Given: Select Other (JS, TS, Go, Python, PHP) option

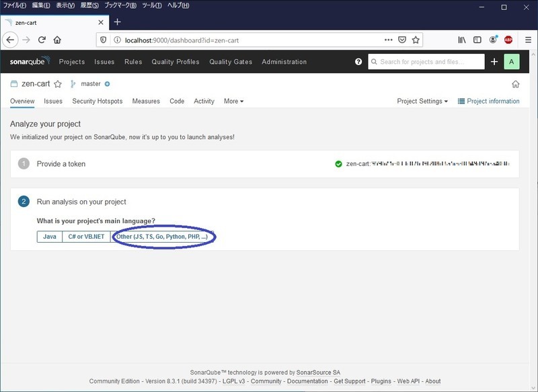Looking at the screenshot, I should (162, 237).
